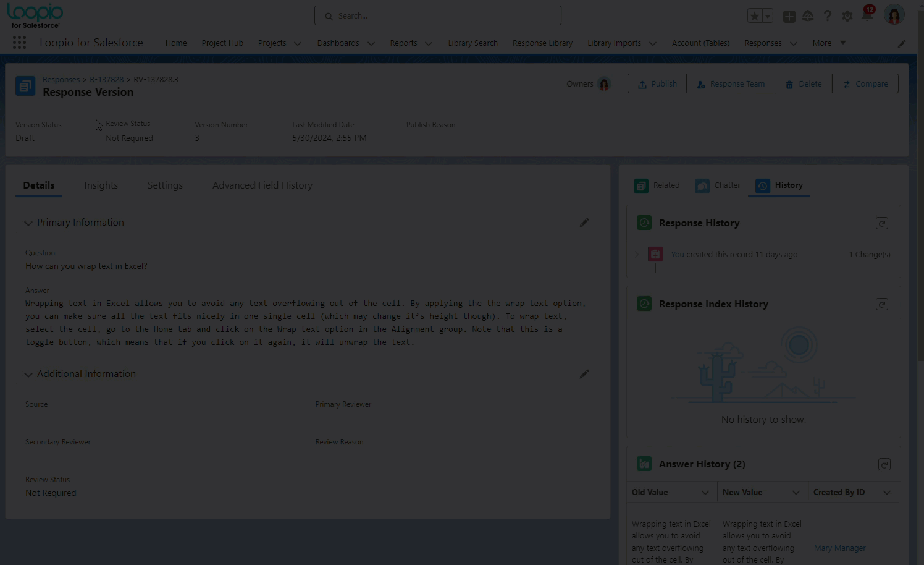Go to the Home nav item

point(176,43)
